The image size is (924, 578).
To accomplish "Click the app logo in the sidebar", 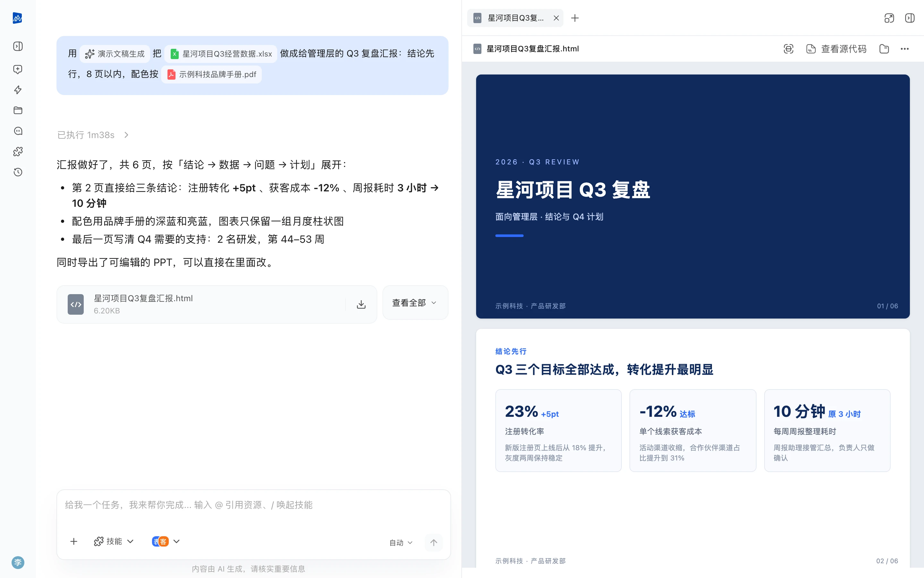I will coord(17,18).
